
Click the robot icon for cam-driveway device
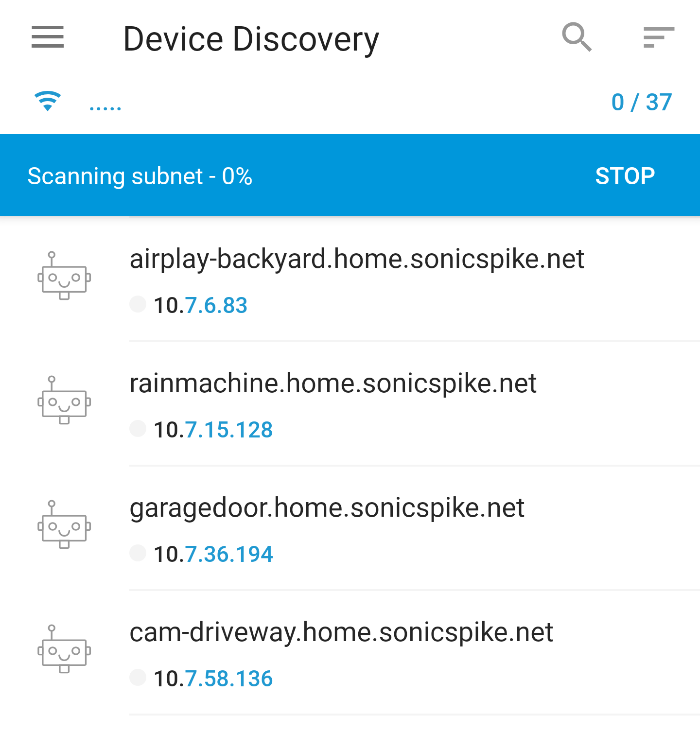coord(64,649)
